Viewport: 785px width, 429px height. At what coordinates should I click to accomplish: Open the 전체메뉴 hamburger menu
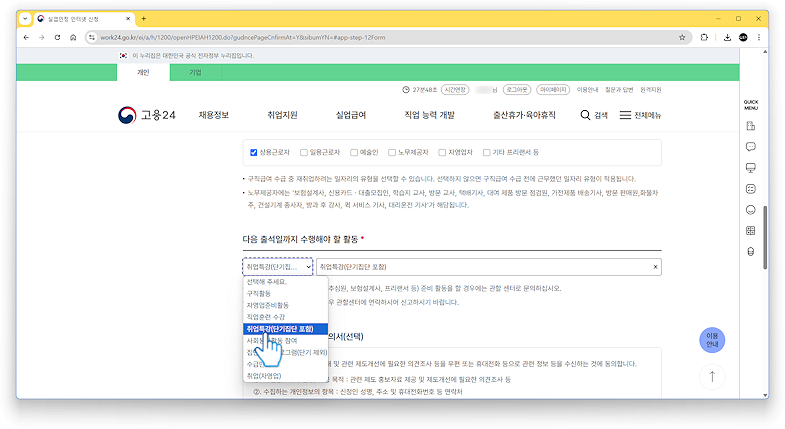click(625, 115)
